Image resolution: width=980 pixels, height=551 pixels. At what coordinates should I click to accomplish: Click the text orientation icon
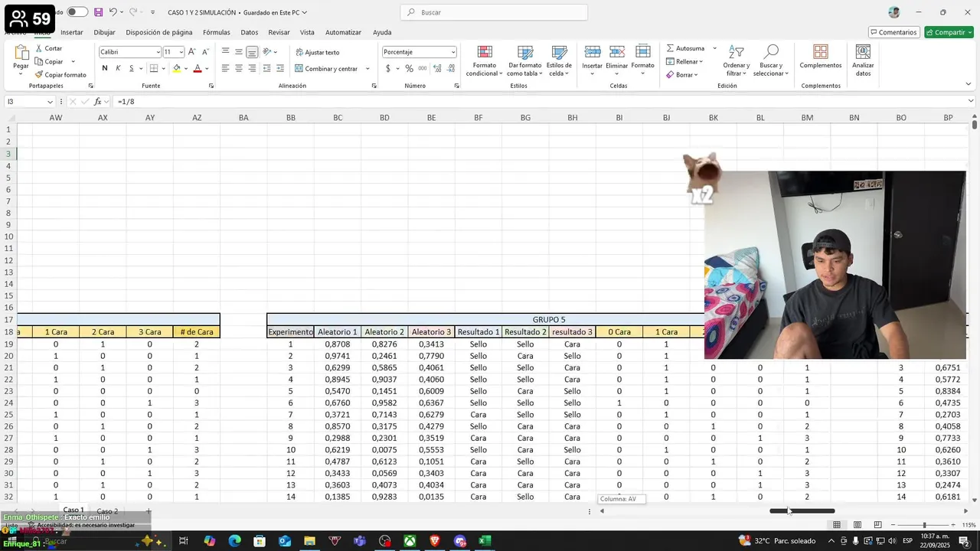pos(267,52)
